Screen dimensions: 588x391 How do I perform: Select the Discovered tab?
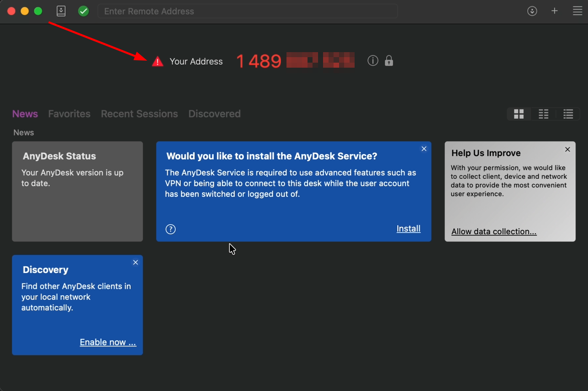214,114
